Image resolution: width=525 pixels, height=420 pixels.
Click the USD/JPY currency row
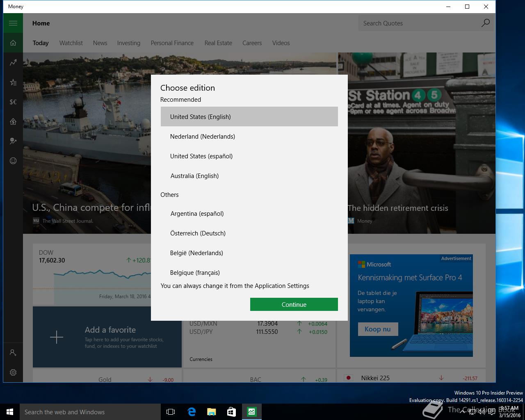tap(258, 332)
